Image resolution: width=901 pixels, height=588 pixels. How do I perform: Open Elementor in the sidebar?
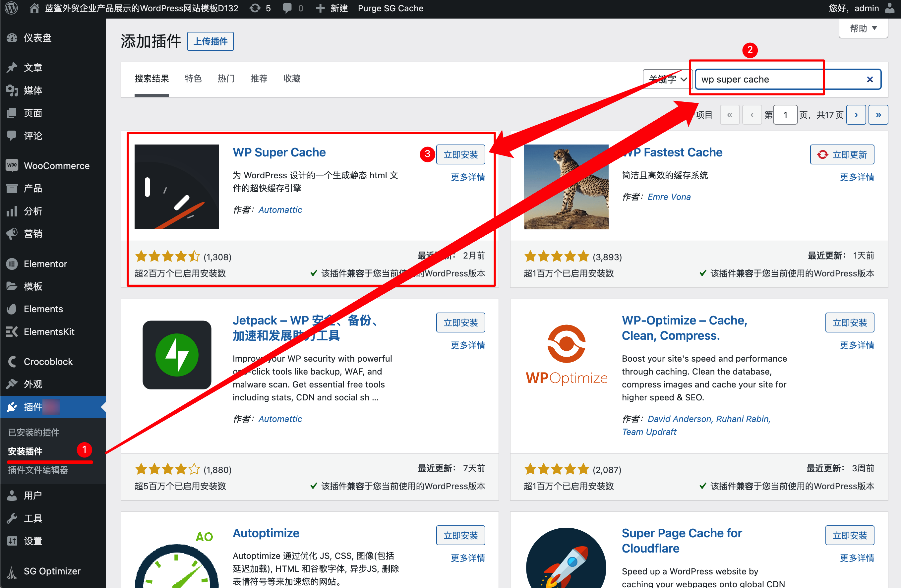pyautogui.click(x=53, y=264)
